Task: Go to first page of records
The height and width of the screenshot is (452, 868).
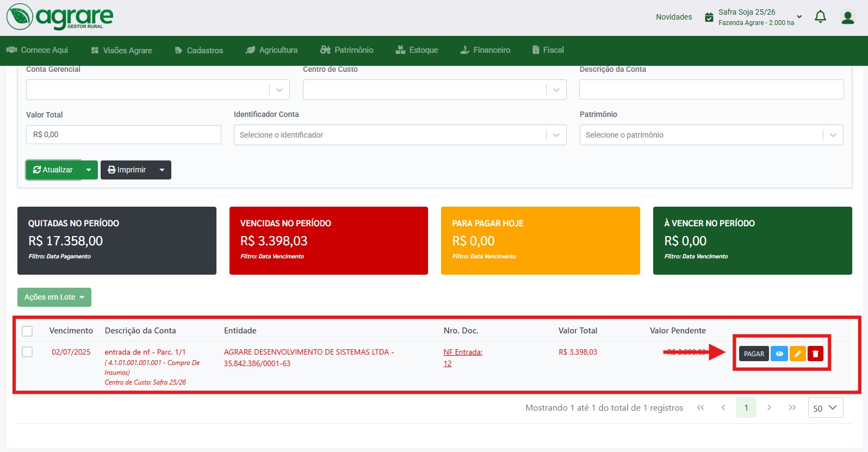Action: point(700,407)
